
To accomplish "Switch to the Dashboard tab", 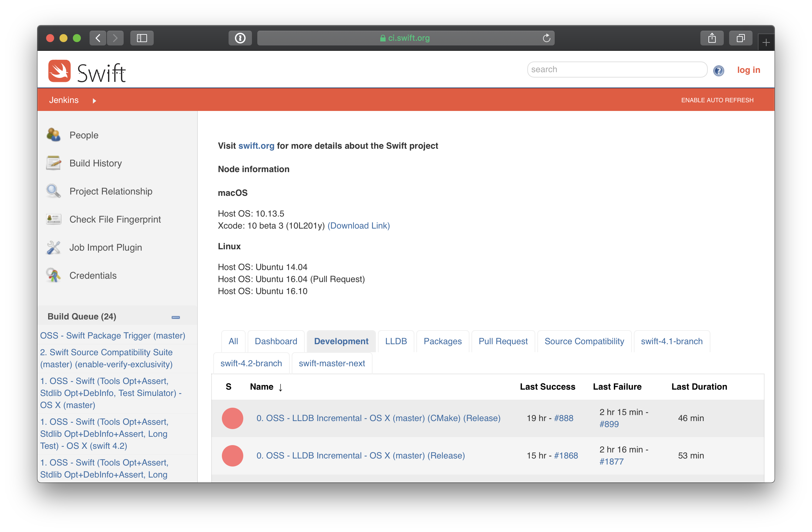I will (x=276, y=341).
